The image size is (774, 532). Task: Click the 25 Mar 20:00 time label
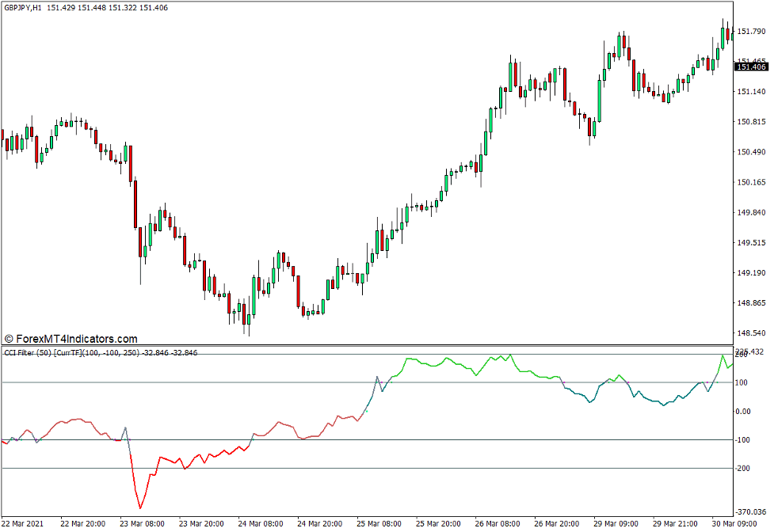pyautogui.click(x=439, y=523)
